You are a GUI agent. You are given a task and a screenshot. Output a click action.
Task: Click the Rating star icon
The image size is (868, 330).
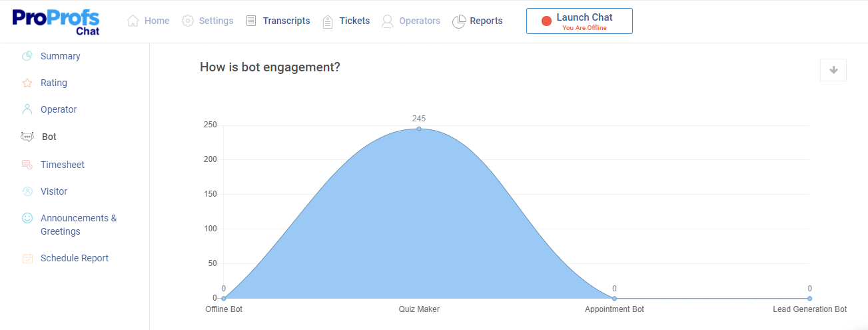27,83
